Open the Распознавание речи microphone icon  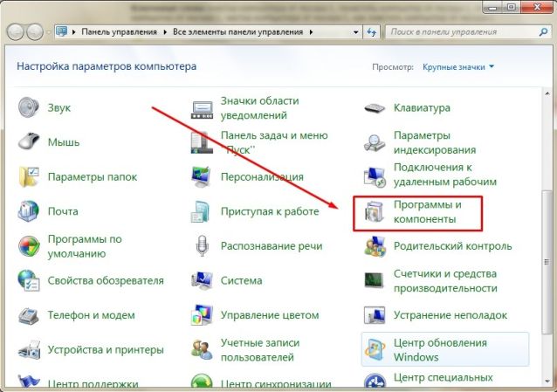tap(202, 245)
